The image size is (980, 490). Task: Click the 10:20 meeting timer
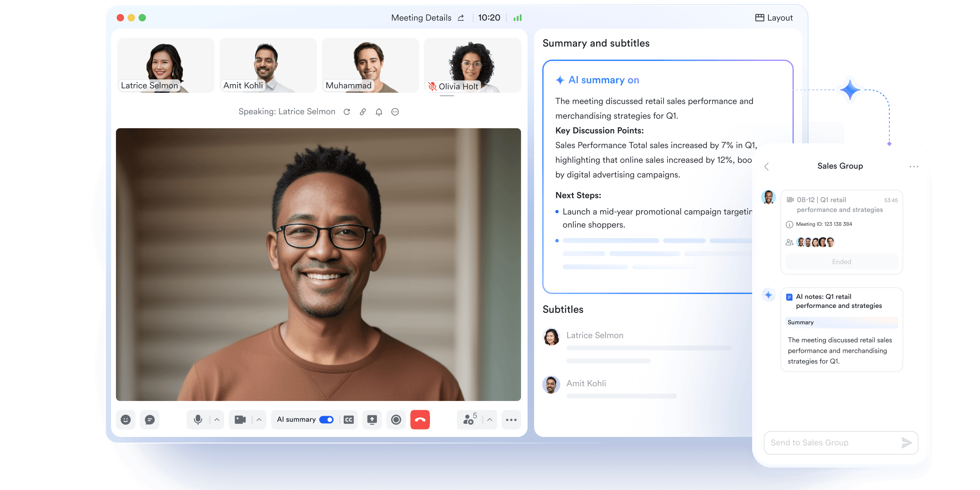point(489,18)
